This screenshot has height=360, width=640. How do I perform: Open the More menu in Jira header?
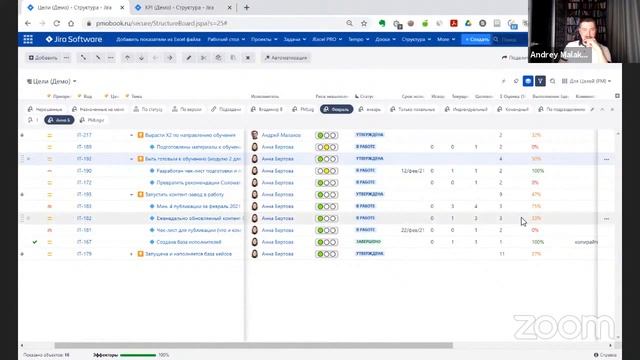tap(446, 39)
